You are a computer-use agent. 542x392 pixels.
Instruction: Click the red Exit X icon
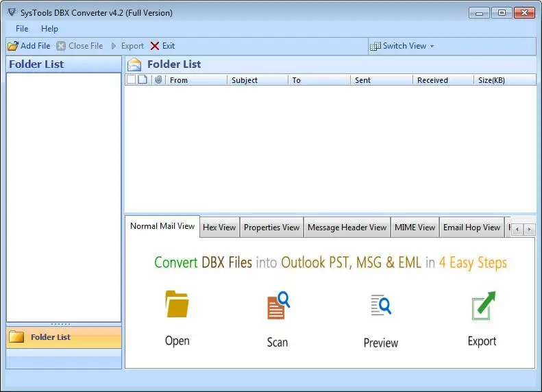(x=155, y=46)
